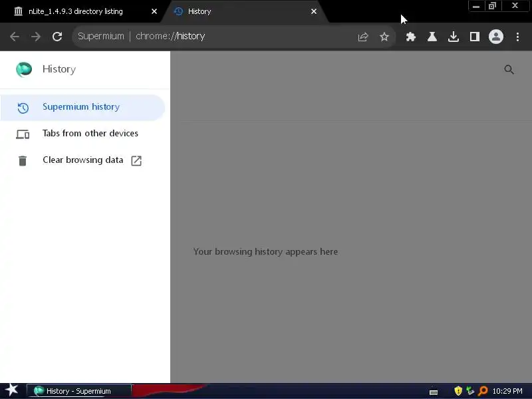
Task: Select Supermium history in sidebar
Action: tap(82, 107)
